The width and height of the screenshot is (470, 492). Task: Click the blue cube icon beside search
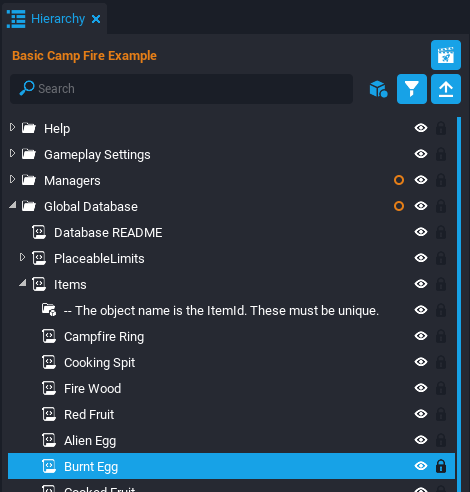click(x=378, y=89)
